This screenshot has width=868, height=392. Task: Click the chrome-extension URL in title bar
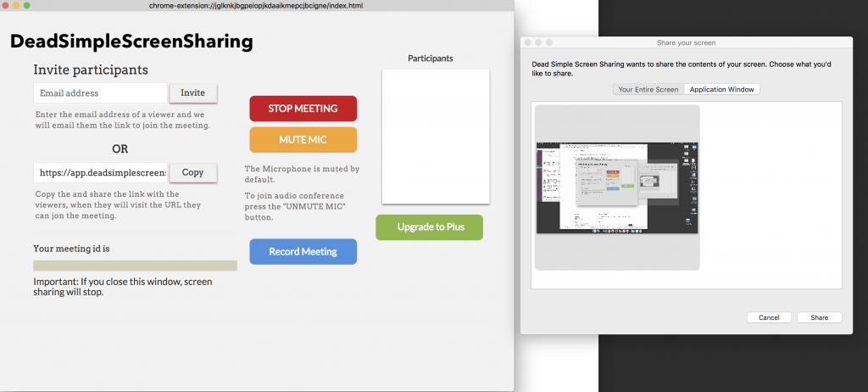(x=256, y=6)
